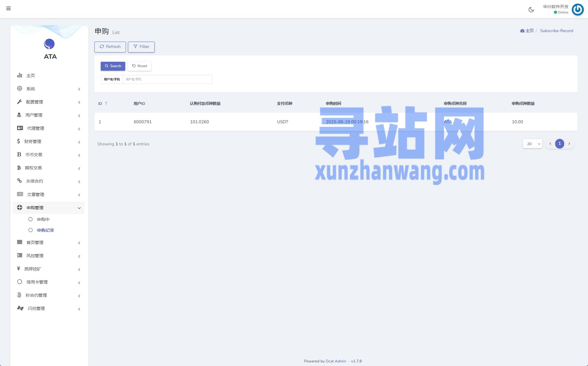Open the 主页 menu item
Viewport: 588px width, 366px height.
tap(48, 76)
